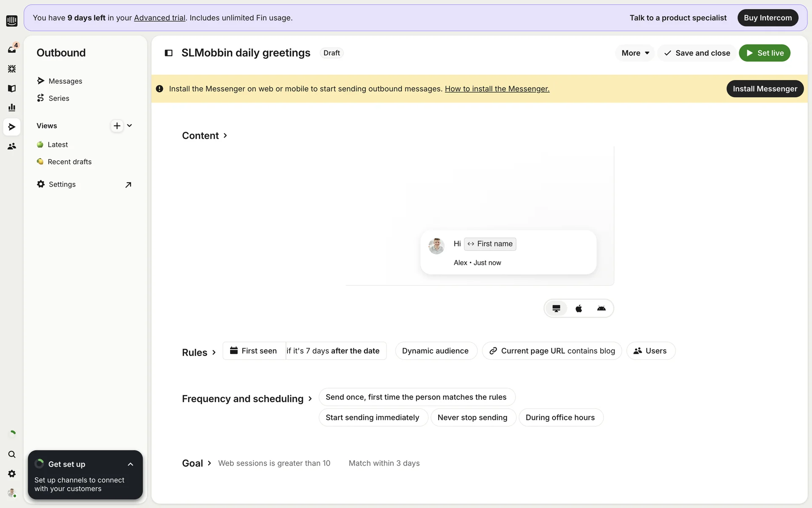The width and height of the screenshot is (812, 508).
Task: Switch preview to Apple iOS view
Action: (x=579, y=308)
